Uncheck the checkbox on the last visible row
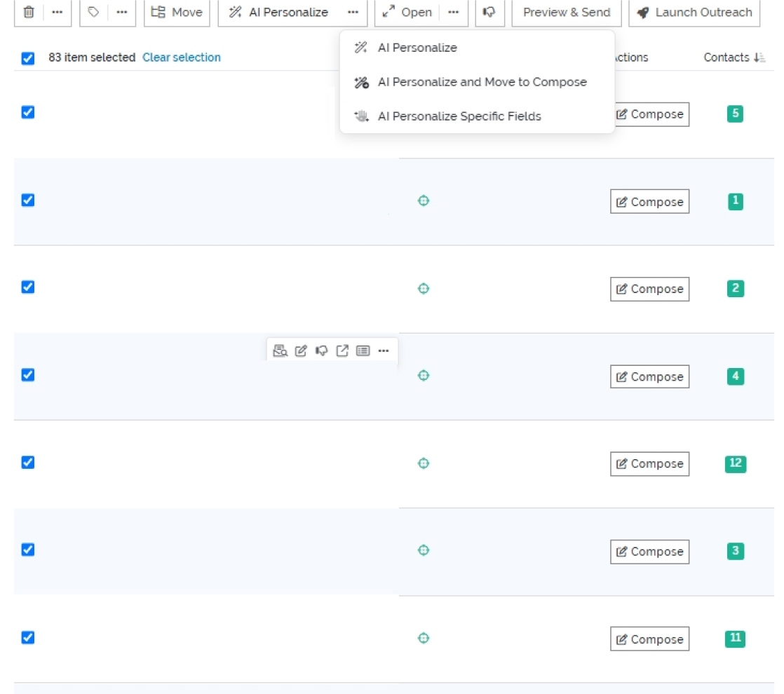This screenshot has width=784, height=694. tap(27, 637)
